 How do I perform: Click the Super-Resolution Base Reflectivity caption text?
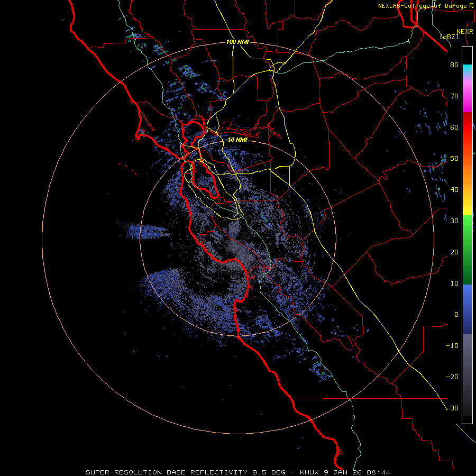click(x=238, y=472)
